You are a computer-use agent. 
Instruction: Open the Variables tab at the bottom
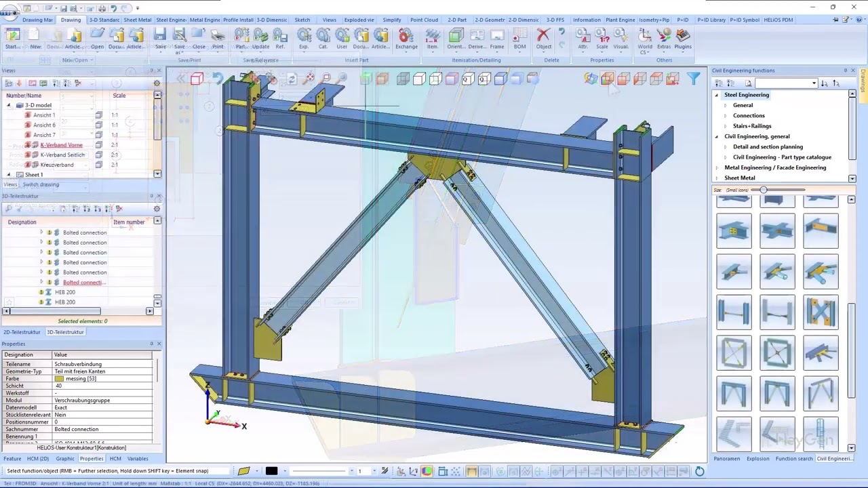[x=138, y=459]
